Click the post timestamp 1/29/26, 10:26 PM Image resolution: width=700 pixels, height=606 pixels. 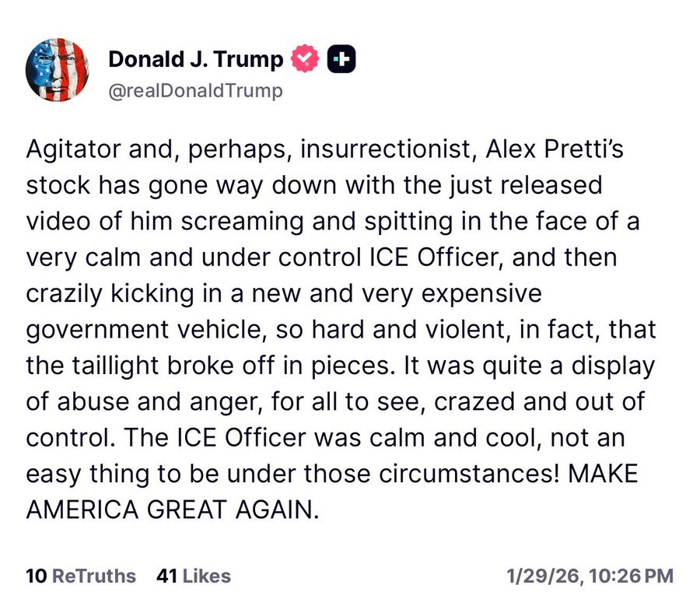point(590,576)
